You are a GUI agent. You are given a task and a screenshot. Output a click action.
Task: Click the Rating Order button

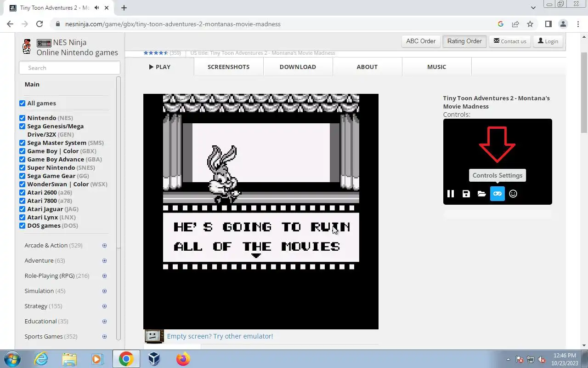click(x=464, y=41)
